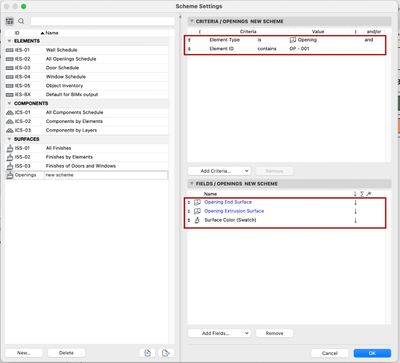This screenshot has height=363, width=400.
Task: Click the flag column header icon
Action: click(369, 194)
